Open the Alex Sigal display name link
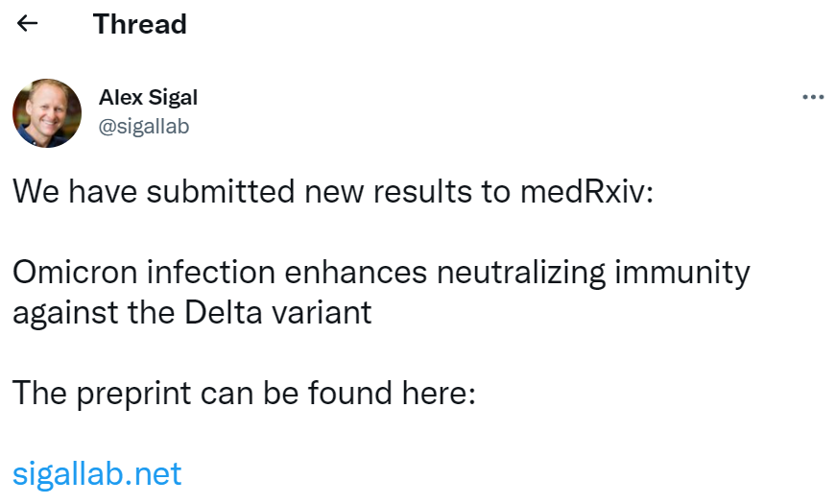The width and height of the screenshot is (836, 504). [148, 98]
